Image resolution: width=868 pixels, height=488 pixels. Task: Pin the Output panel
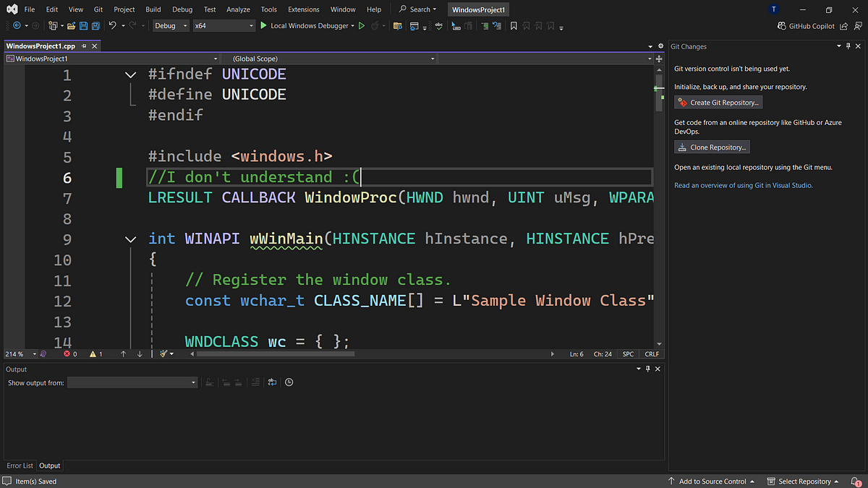[648, 369]
